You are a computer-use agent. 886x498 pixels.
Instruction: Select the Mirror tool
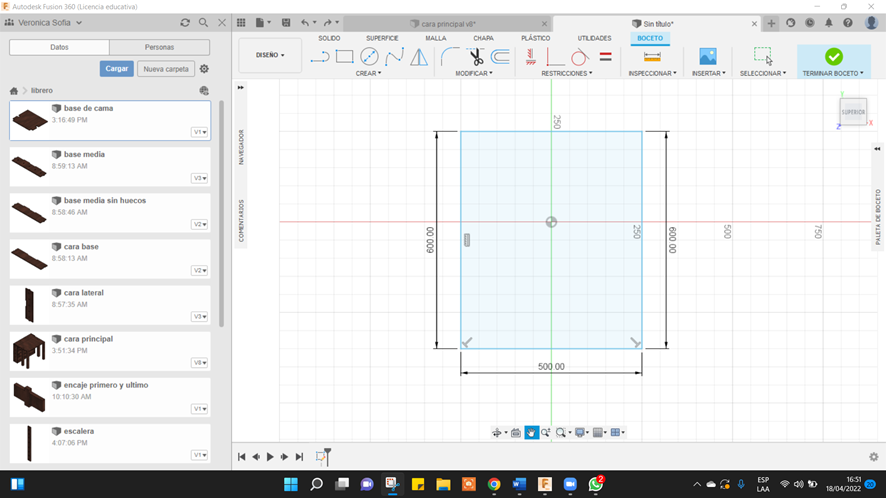(419, 57)
